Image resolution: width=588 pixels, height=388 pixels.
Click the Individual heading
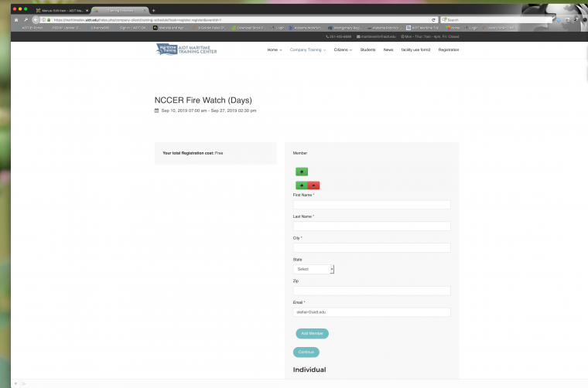(309, 369)
